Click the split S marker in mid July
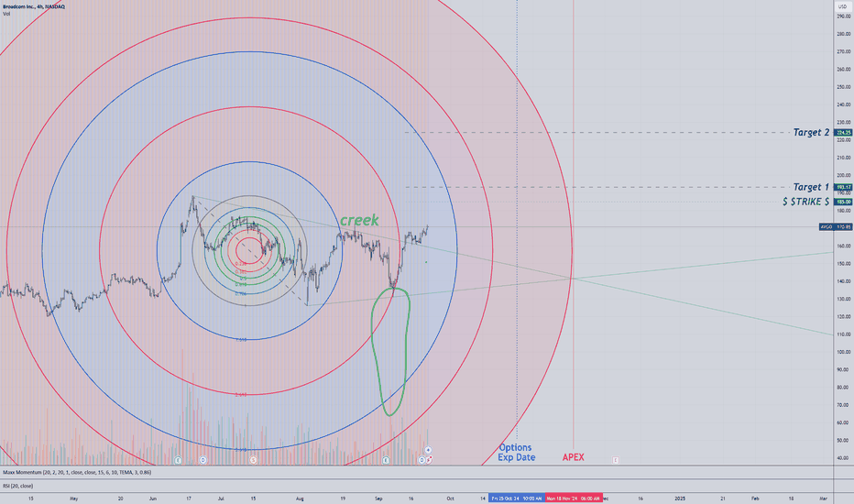The height and width of the screenshot is (504, 854). point(253,460)
